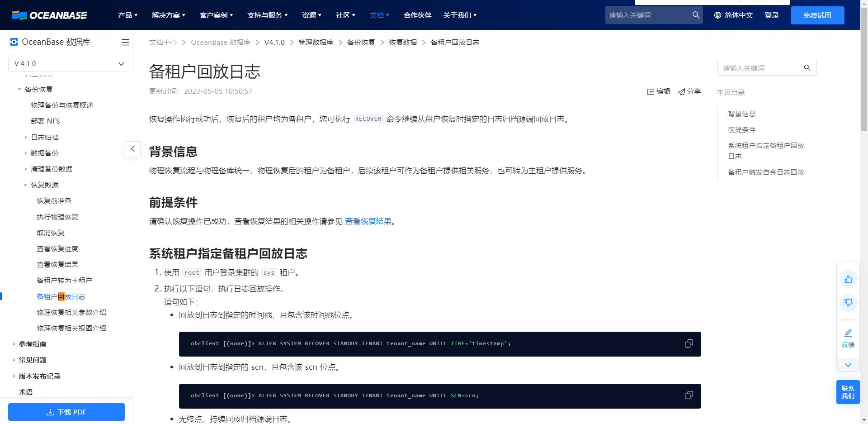Open 物理备份与恢复概述 in sidebar
Image resolution: width=868 pixels, height=424 pixels.
tap(62, 105)
